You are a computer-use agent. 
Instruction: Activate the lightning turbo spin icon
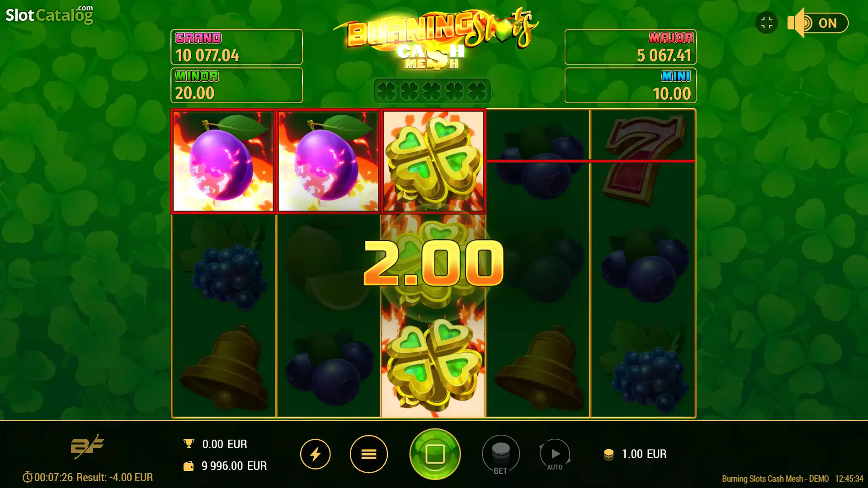pyautogui.click(x=316, y=454)
